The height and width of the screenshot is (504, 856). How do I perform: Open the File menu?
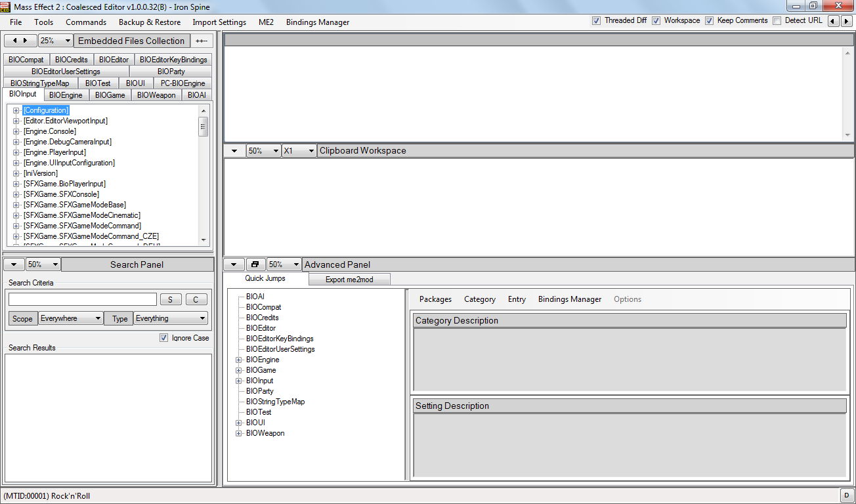coord(16,22)
